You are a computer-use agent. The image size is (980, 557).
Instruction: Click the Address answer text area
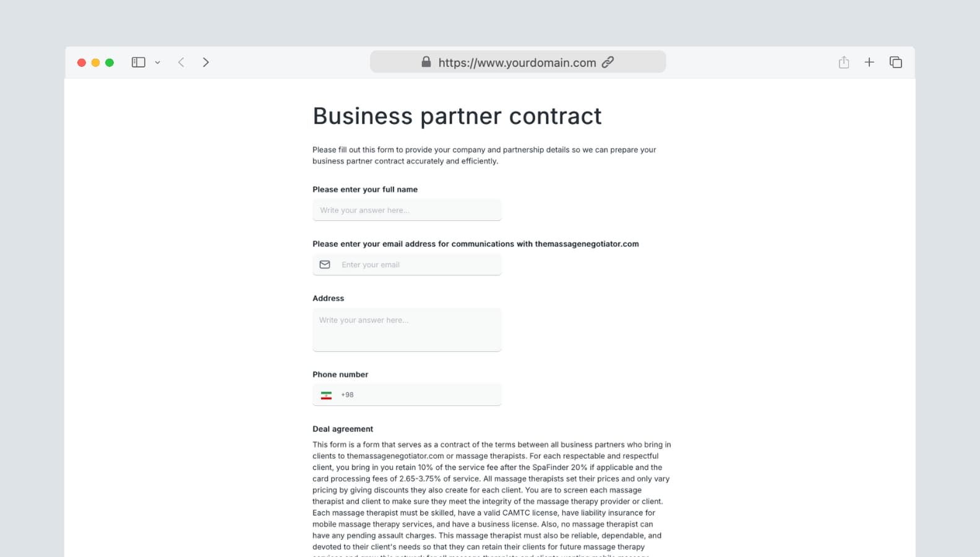click(x=406, y=329)
